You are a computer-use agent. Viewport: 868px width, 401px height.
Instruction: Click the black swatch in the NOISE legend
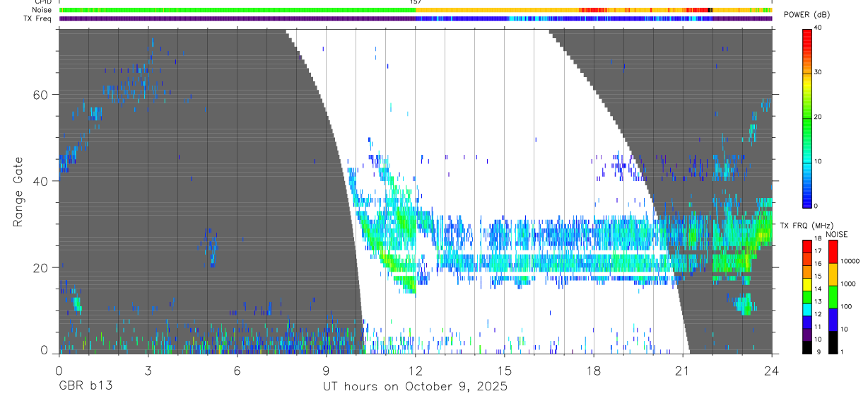tap(833, 342)
